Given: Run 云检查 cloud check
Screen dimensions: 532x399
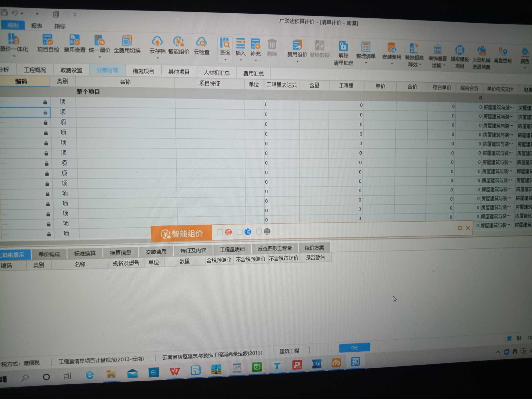Looking at the screenshot, I should [x=202, y=46].
